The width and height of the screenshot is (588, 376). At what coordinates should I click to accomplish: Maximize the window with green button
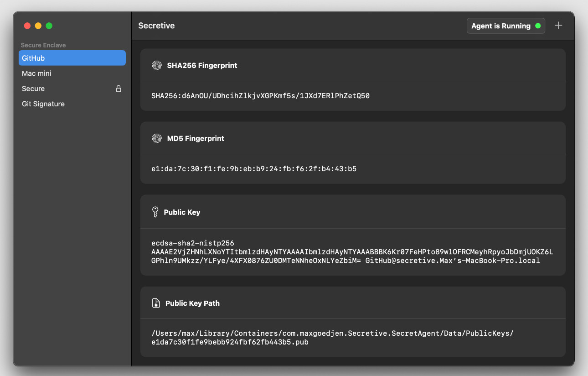click(49, 26)
